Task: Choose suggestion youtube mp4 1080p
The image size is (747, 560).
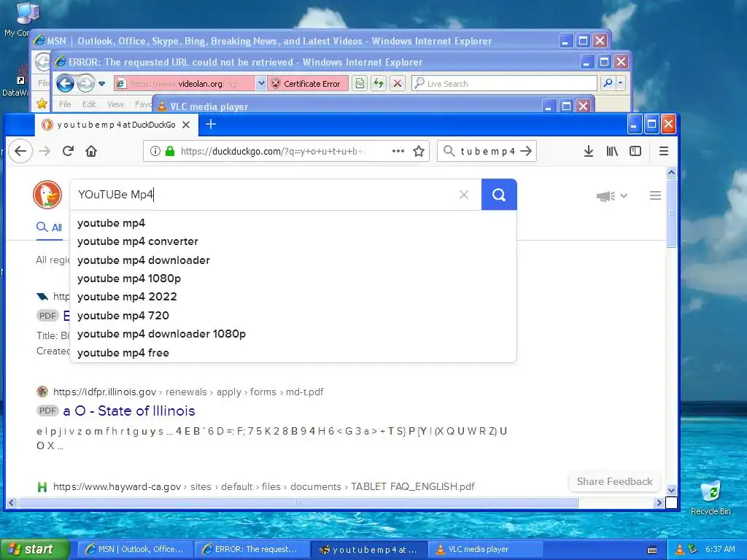Action: click(293, 279)
